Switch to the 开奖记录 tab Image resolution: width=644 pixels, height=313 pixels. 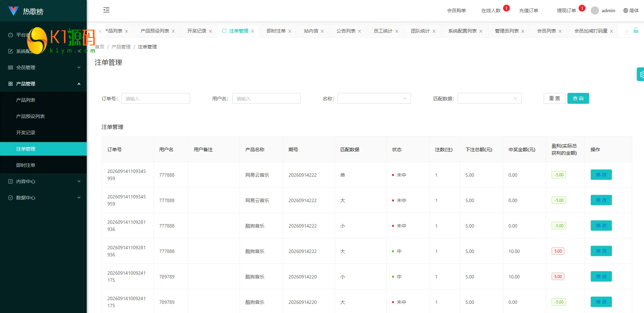pos(197,31)
